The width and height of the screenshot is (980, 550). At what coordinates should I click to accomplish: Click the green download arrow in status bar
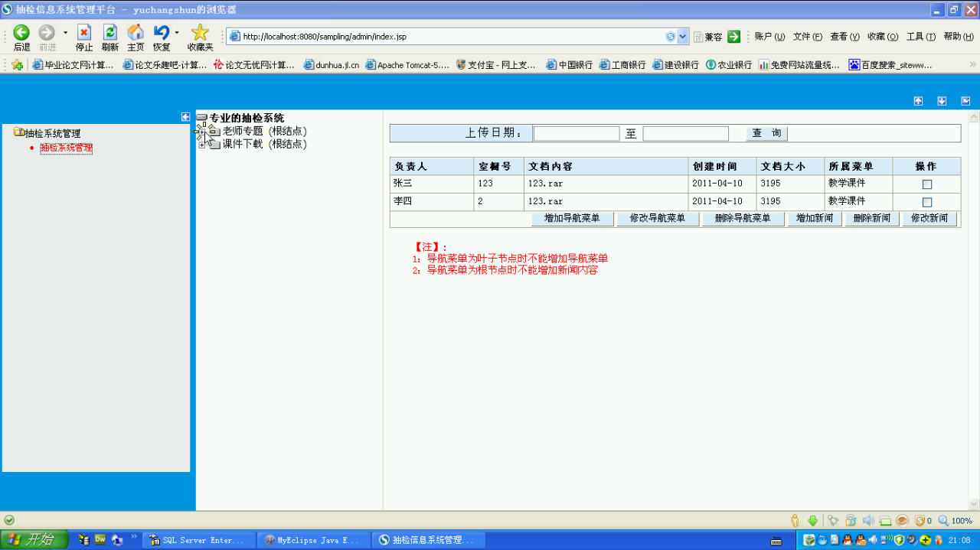point(813,520)
